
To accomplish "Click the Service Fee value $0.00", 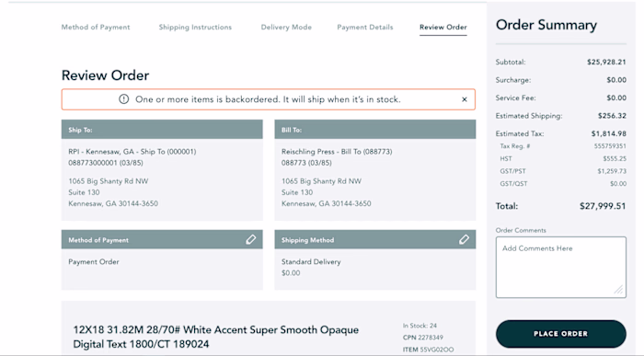I will click(616, 98).
